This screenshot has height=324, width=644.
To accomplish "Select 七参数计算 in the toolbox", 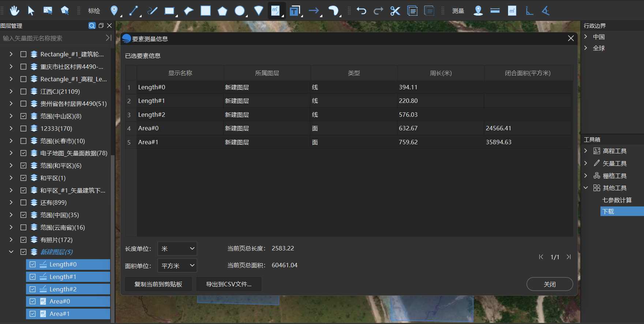I will click(617, 200).
